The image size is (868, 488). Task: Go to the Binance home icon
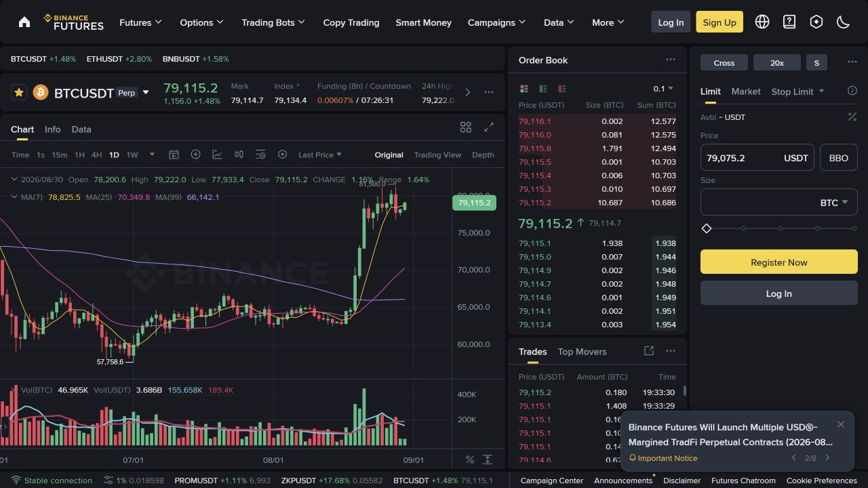click(x=24, y=22)
